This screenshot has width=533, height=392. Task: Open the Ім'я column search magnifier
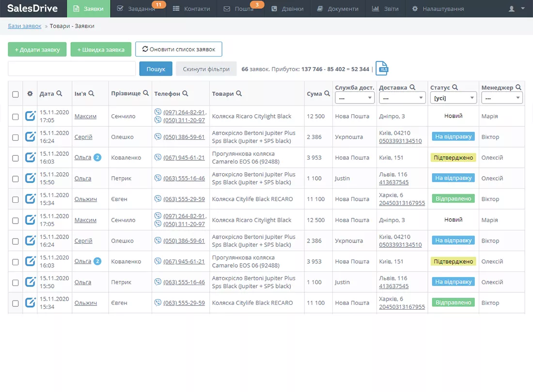[x=91, y=93]
